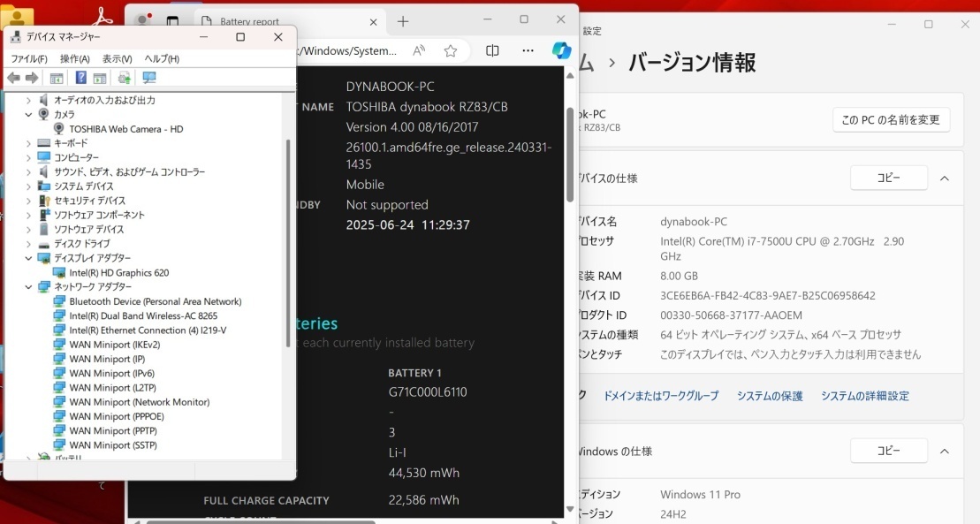The height and width of the screenshot is (524, 980).
Task: Click the Edge address bar
Action: 347,51
